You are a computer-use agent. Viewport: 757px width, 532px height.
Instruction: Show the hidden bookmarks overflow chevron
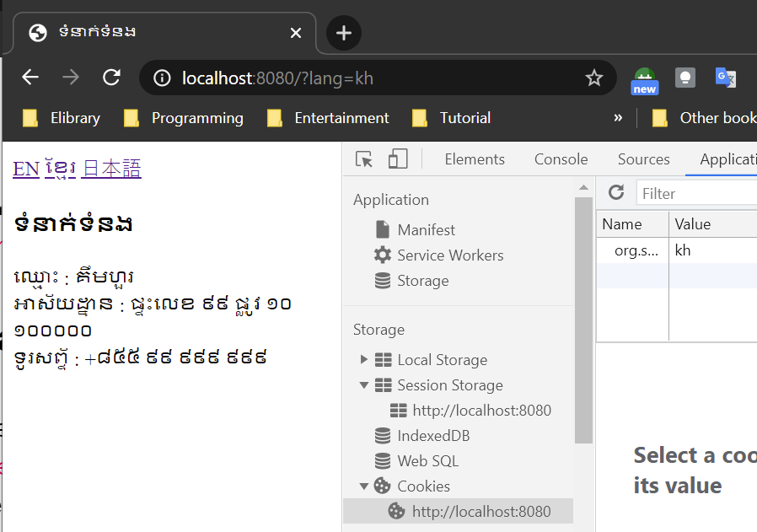point(618,118)
